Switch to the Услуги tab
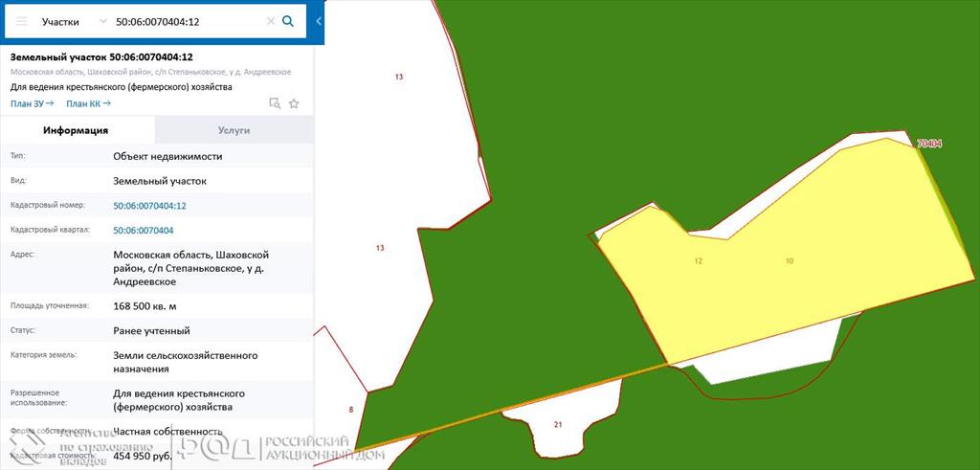This screenshot has width=980, height=470. (234, 130)
